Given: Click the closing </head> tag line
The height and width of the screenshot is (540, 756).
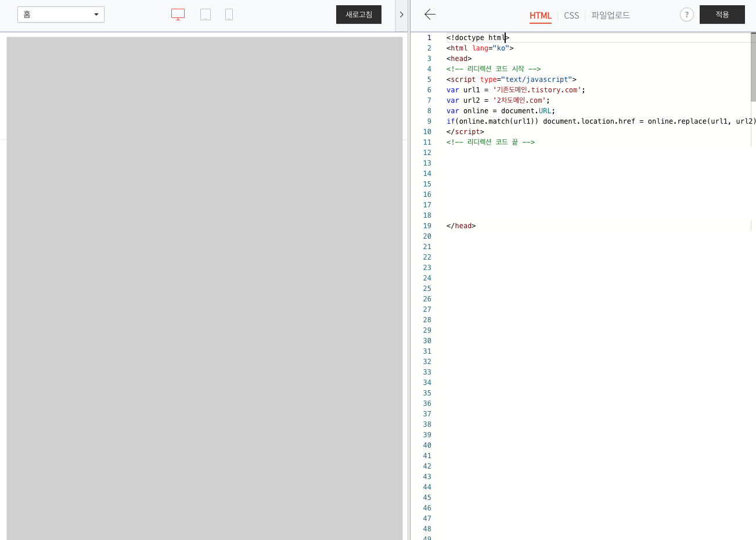Looking at the screenshot, I should (461, 226).
